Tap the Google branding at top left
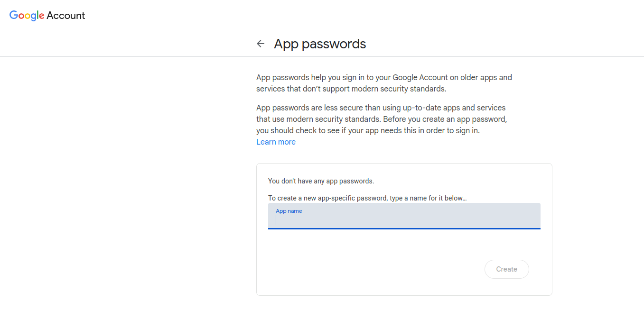Image resolution: width=644 pixels, height=319 pixels. tap(47, 15)
